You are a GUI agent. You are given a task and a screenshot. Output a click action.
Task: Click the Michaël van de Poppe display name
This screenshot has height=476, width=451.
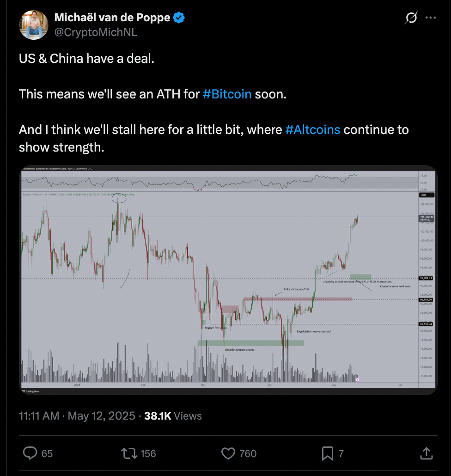(x=112, y=18)
